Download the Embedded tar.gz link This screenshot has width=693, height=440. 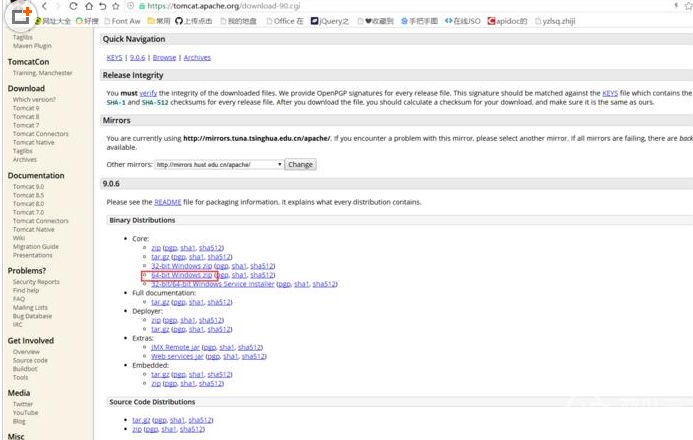point(160,375)
